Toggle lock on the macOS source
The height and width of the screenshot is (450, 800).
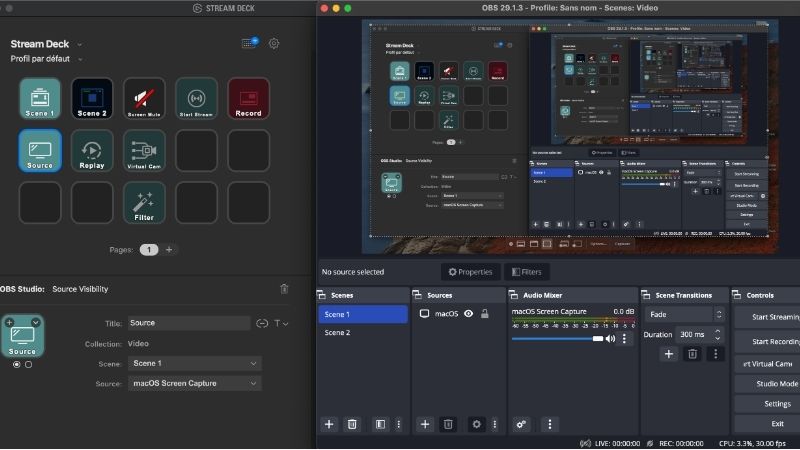(485, 314)
